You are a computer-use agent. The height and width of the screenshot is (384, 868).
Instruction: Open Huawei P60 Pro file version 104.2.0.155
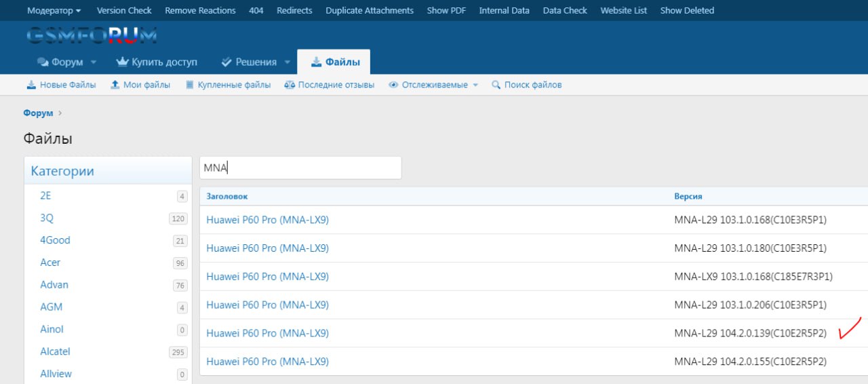(267, 362)
